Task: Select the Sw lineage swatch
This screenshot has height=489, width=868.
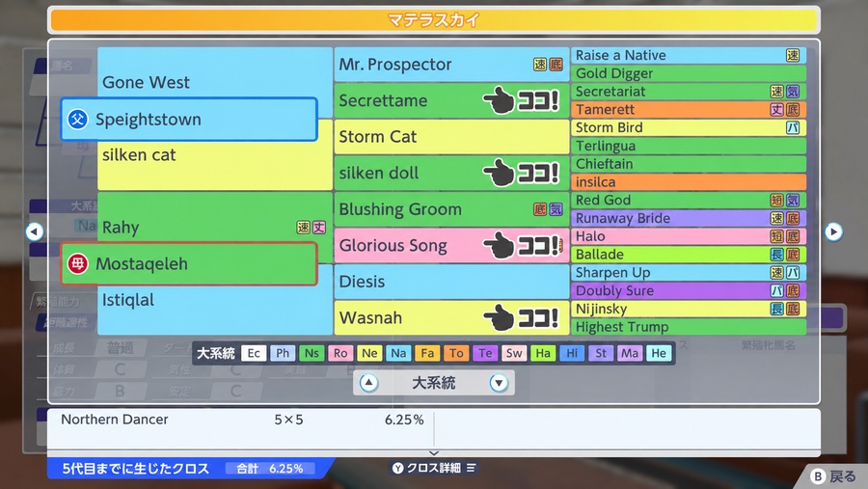Action: point(514,353)
